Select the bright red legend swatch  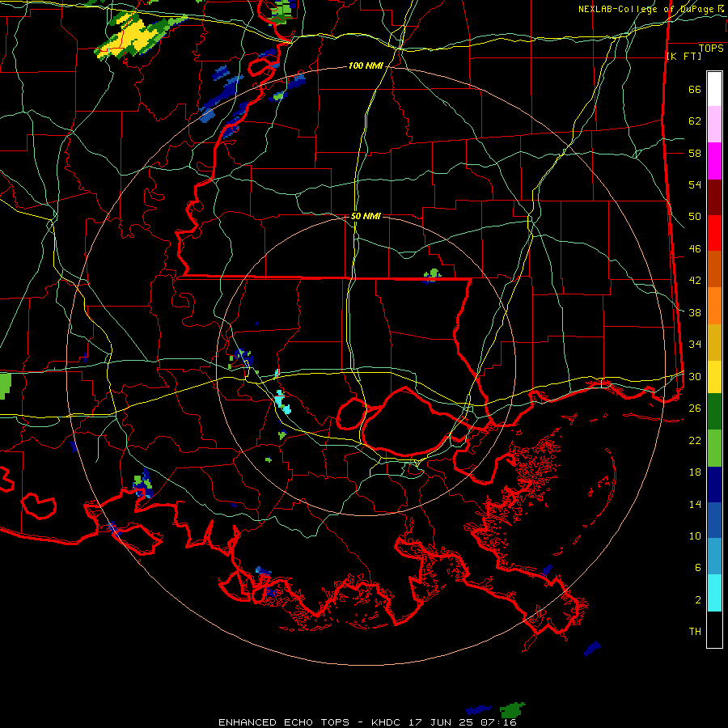tap(714, 234)
